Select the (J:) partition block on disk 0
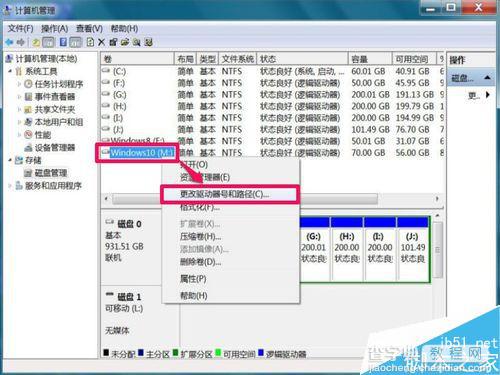500x375 pixels. (413, 249)
